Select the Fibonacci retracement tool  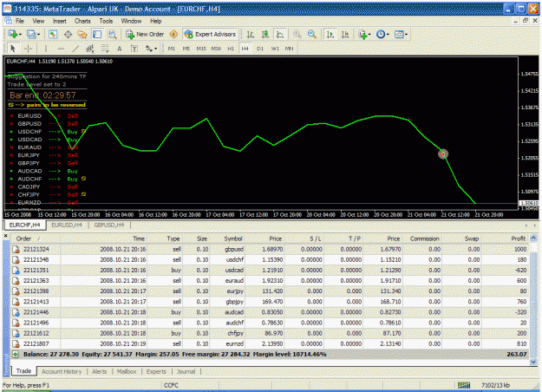(x=105, y=49)
